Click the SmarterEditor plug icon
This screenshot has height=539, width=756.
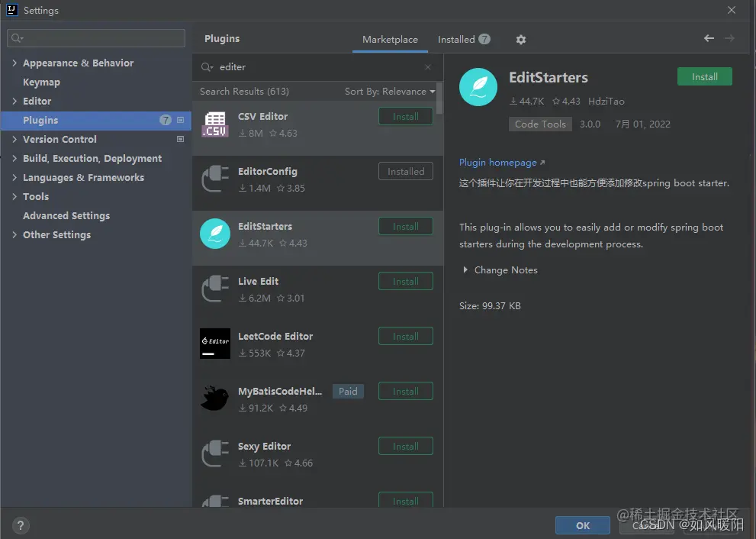point(215,501)
